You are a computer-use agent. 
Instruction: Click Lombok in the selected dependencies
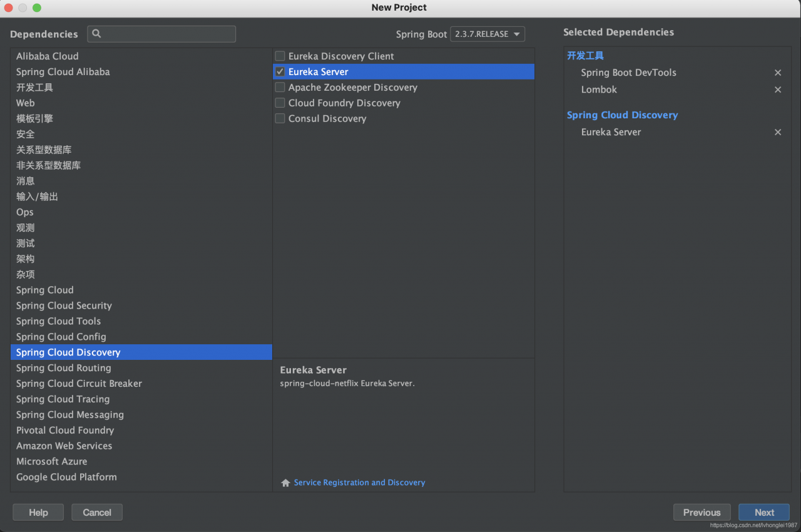click(x=599, y=90)
